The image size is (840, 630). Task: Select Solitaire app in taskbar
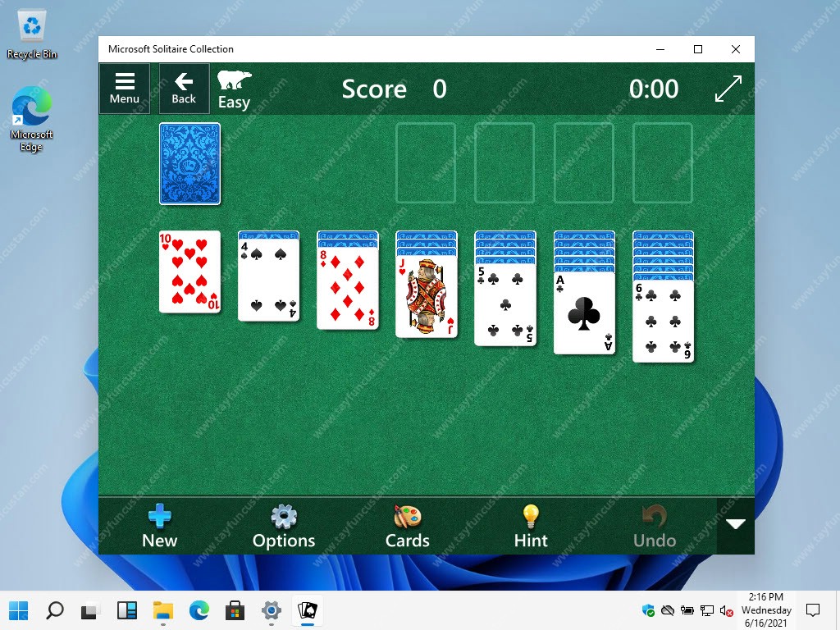(x=308, y=609)
